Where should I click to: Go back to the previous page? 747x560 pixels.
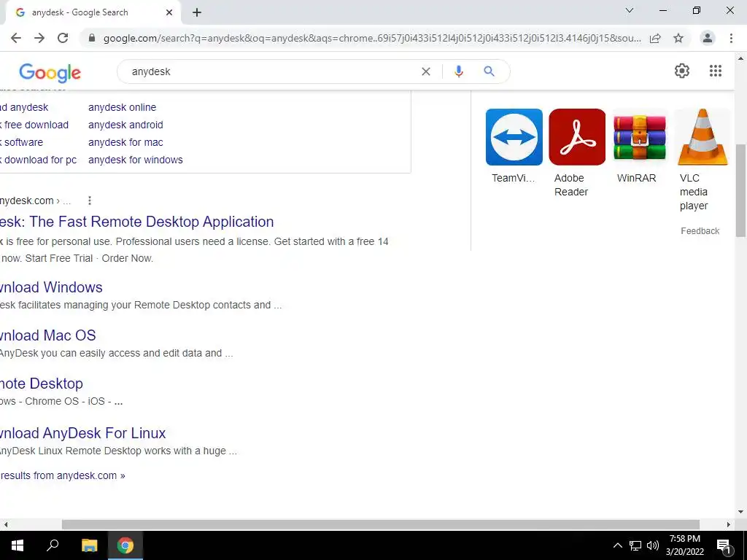coord(16,38)
